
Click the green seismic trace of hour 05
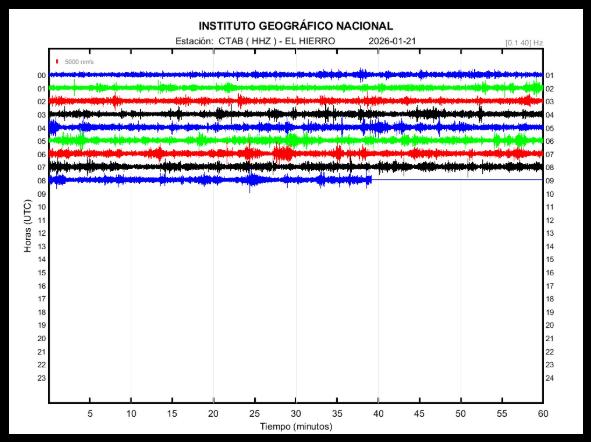point(296,141)
